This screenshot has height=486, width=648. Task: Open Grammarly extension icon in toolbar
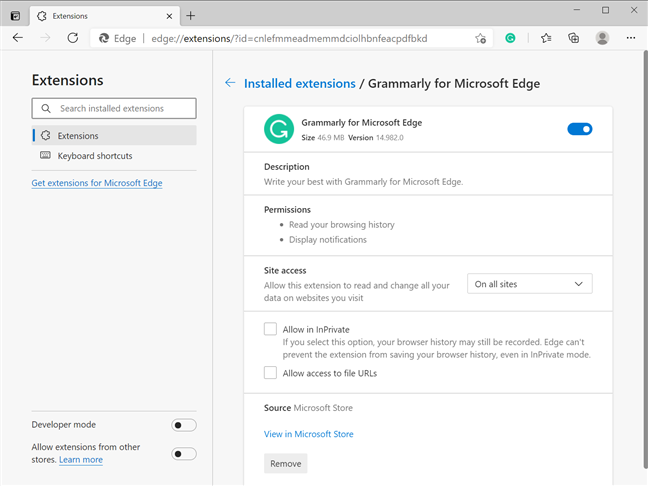tap(510, 38)
